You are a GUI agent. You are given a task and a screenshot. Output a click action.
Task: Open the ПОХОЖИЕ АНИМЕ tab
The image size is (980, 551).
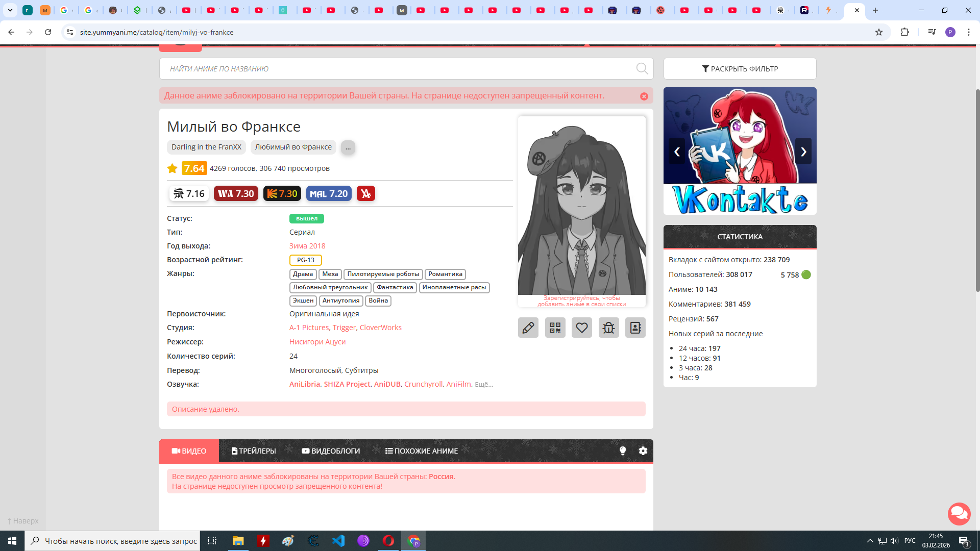point(422,451)
